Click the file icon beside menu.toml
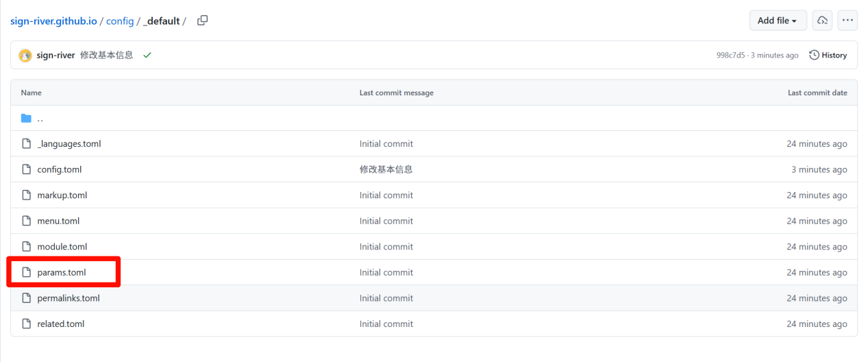This screenshot has height=362, width=868. (26, 221)
